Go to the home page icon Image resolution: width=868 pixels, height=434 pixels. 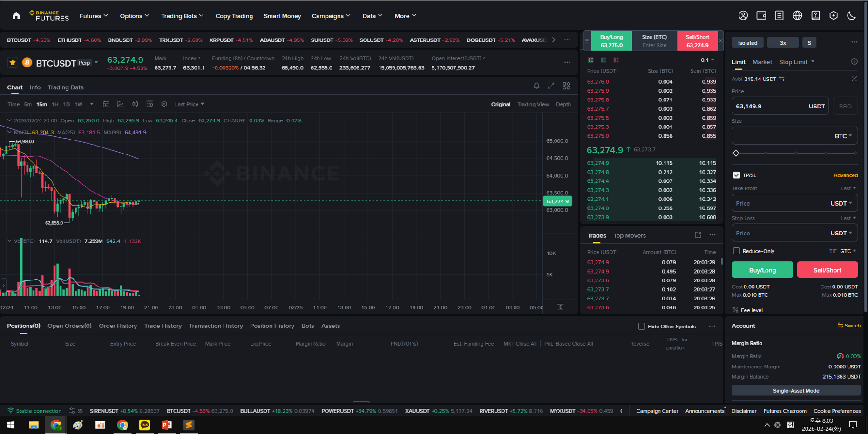coord(16,16)
